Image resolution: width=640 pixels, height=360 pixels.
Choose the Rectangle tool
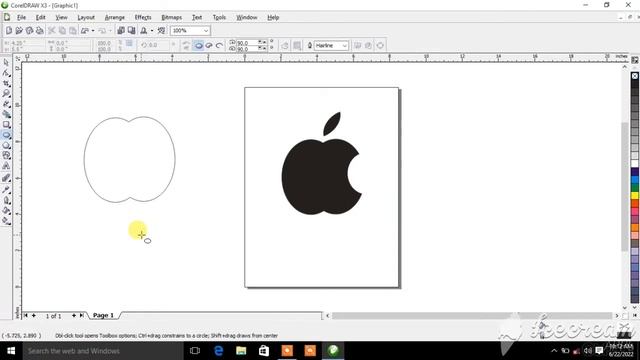(x=6, y=124)
